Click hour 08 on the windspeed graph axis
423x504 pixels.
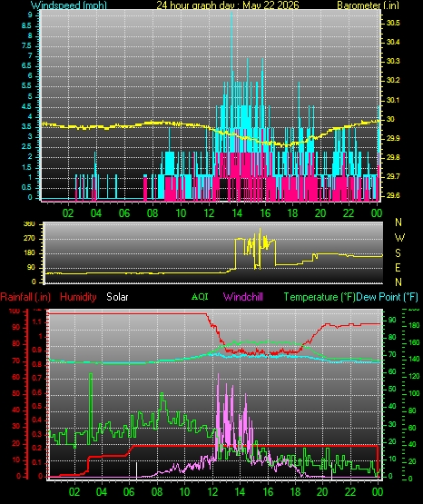(x=152, y=213)
